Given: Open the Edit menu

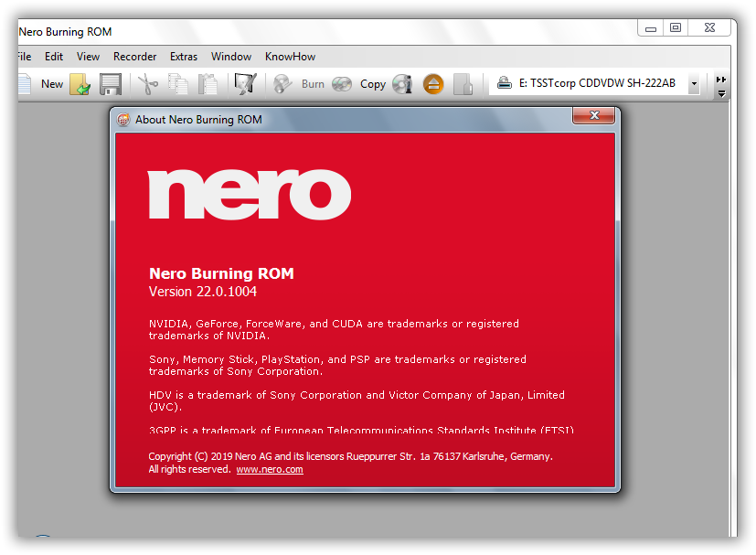Looking at the screenshot, I should [54, 57].
